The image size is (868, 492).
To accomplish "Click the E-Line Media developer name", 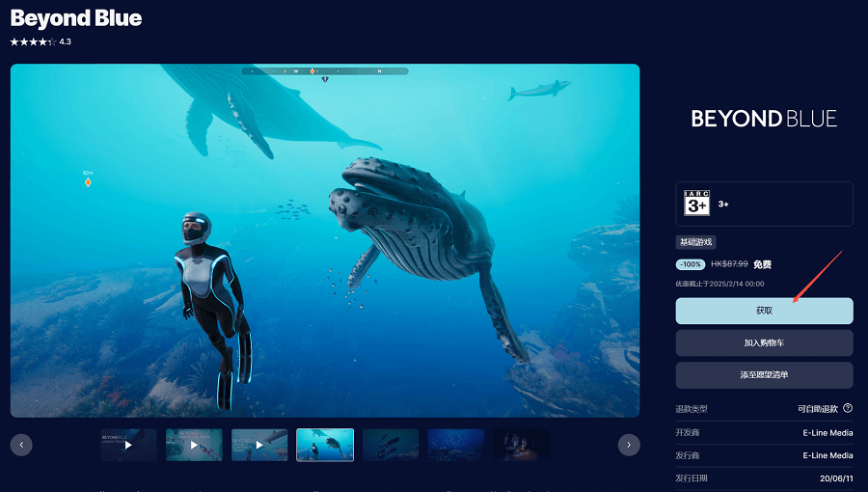I will click(x=827, y=433).
